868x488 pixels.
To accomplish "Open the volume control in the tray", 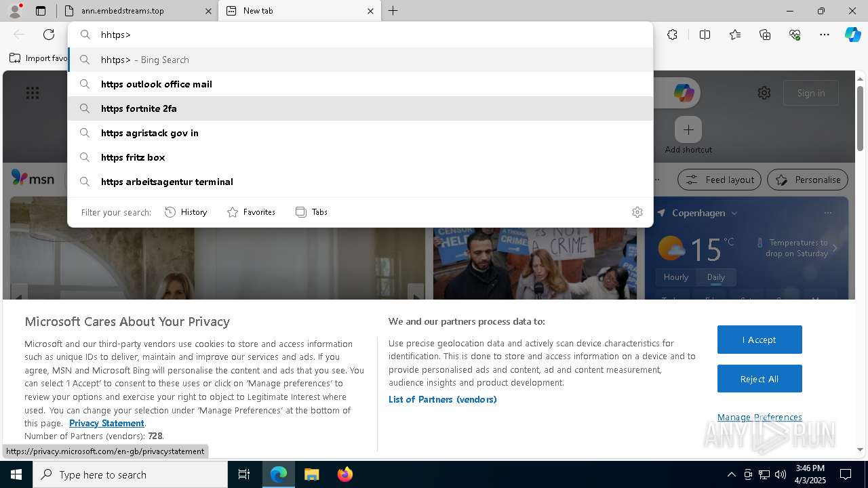I will pyautogui.click(x=781, y=474).
